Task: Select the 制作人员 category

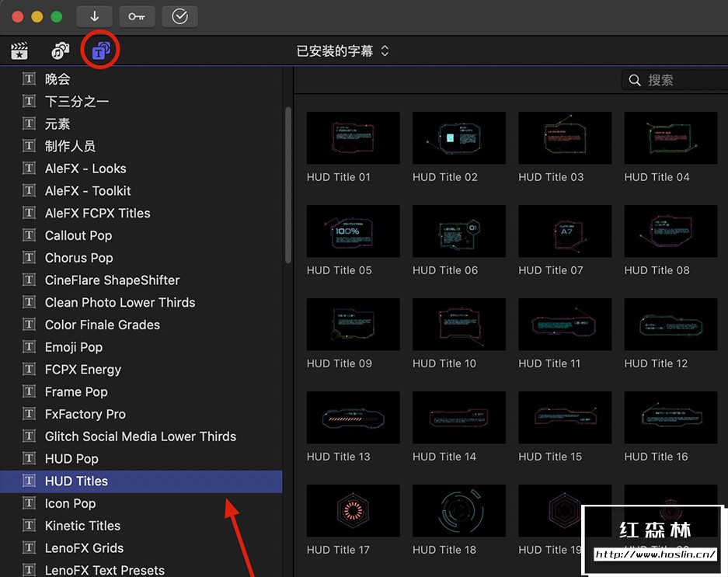Action: (x=141, y=146)
